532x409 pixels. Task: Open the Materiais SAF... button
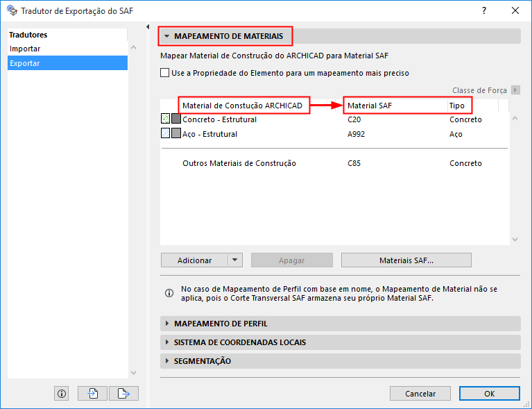pos(406,260)
